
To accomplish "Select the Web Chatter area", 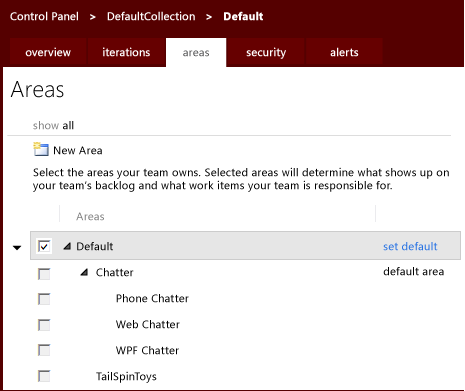I will tap(148, 324).
